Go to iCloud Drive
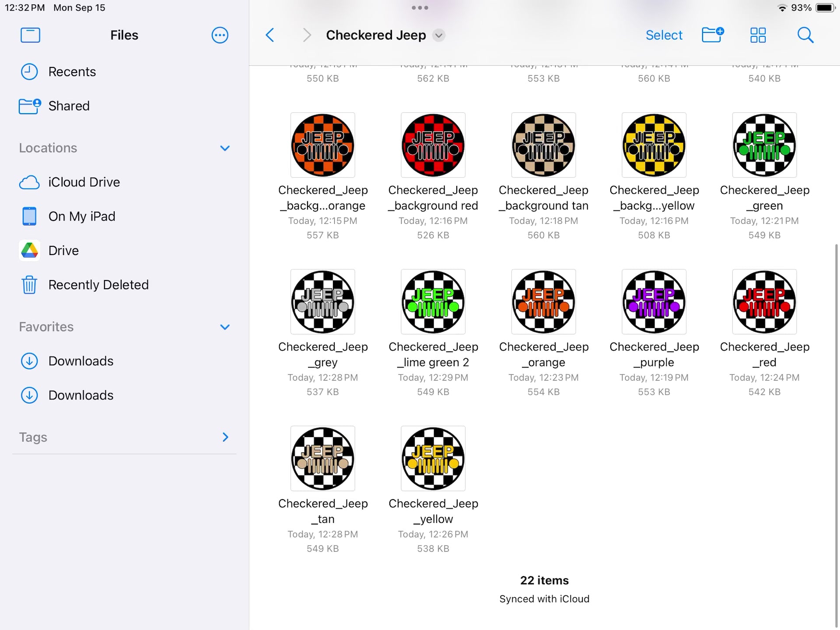The image size is (840, 630). [x=84, y=182]
